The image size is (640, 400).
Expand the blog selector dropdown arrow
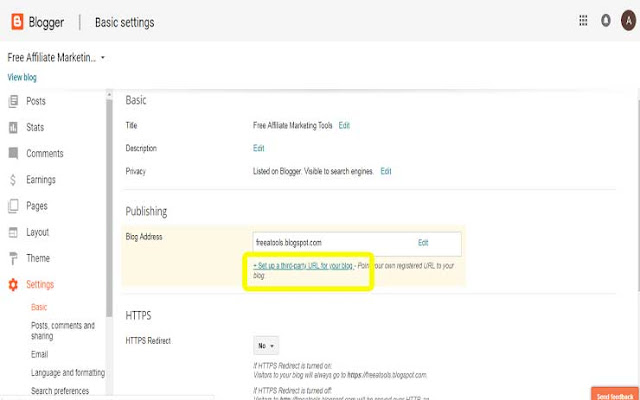103,58
